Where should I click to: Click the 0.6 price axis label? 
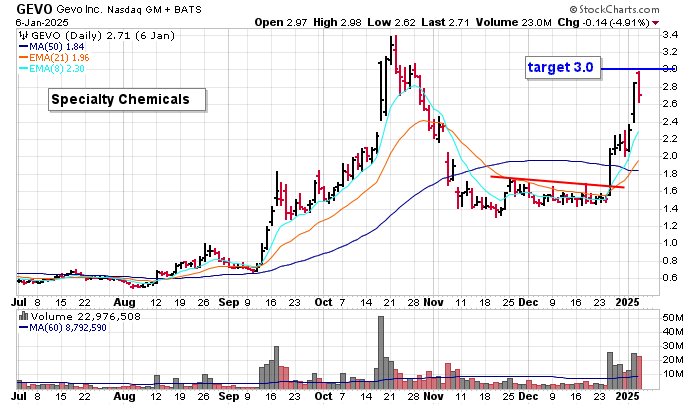point(670,278)
